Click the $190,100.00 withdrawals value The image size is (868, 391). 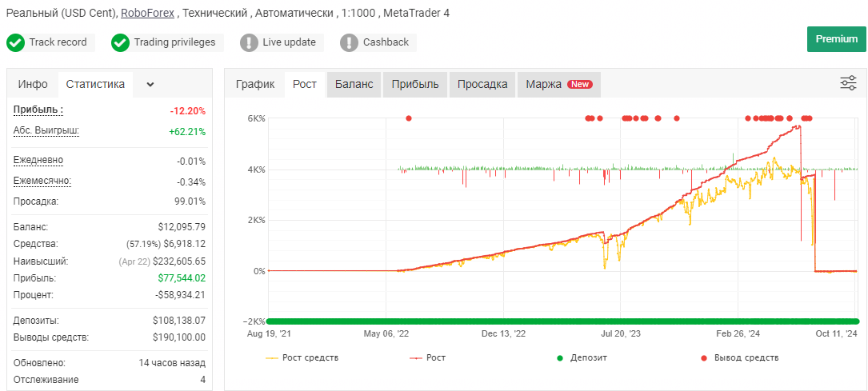point(179,337)
